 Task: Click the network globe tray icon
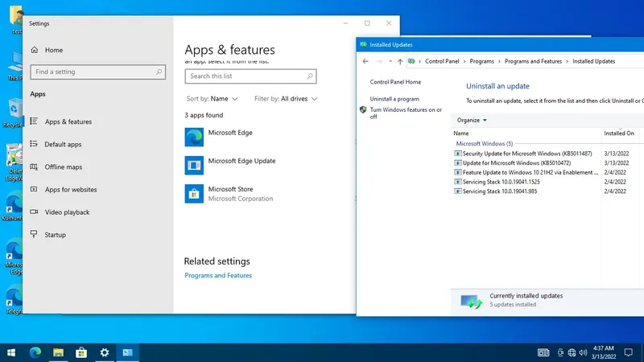tap(572, 352)
